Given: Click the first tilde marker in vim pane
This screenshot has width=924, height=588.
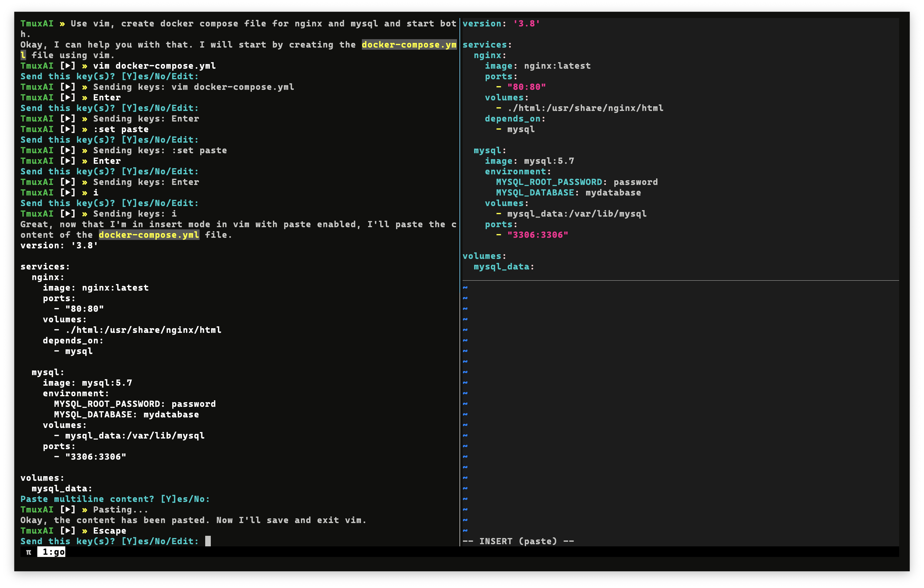Looking at the screenshot, I should point(465,287).
